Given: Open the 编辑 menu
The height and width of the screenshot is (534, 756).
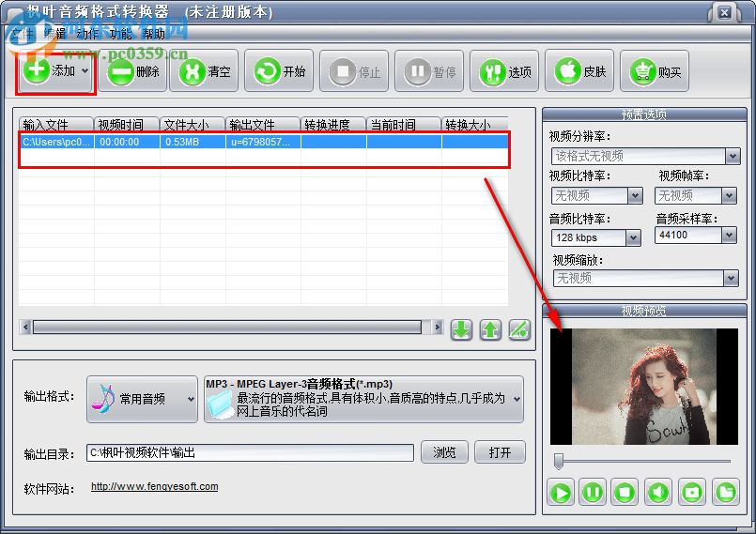Looking at the screenshot, I should click(x=54, y=34).
